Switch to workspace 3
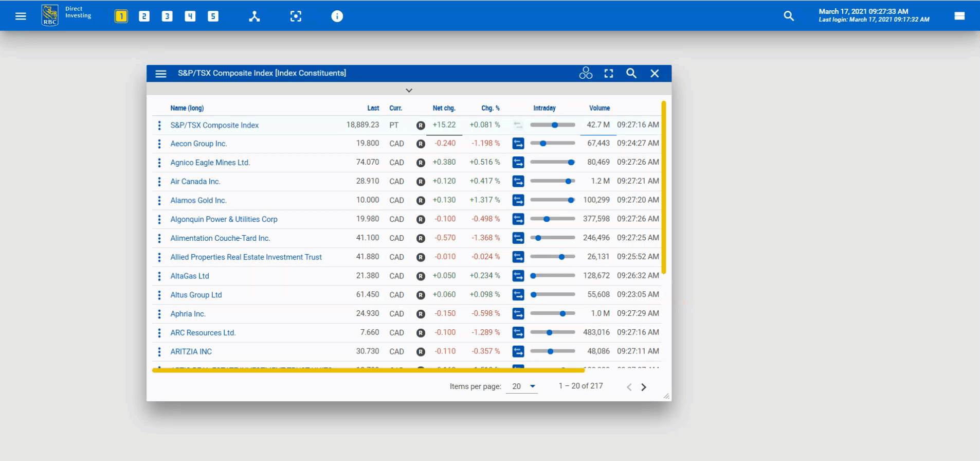Image resolution: width=980 pixels, height=461 pixels. tap(167, 16)
